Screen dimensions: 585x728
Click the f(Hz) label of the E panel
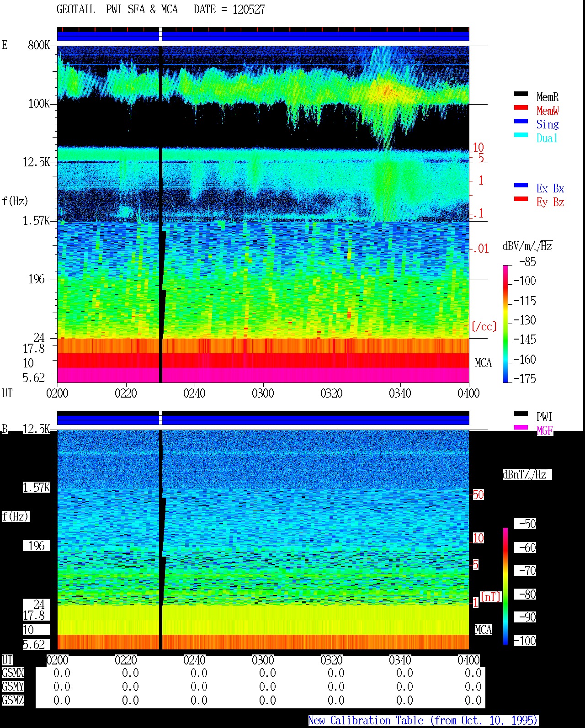point(15,201)
